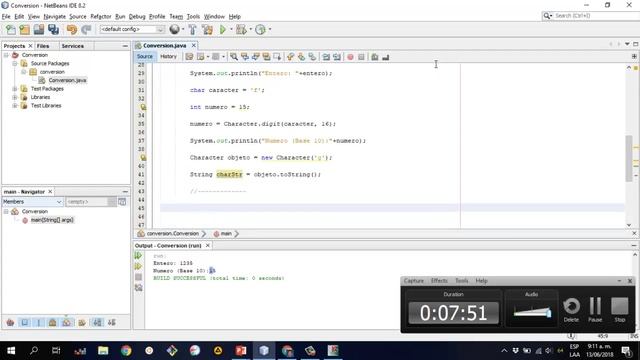Open the Members dropdown in Navigator
Viewport: 640px width, 360px height.
(x=32, y=202)
